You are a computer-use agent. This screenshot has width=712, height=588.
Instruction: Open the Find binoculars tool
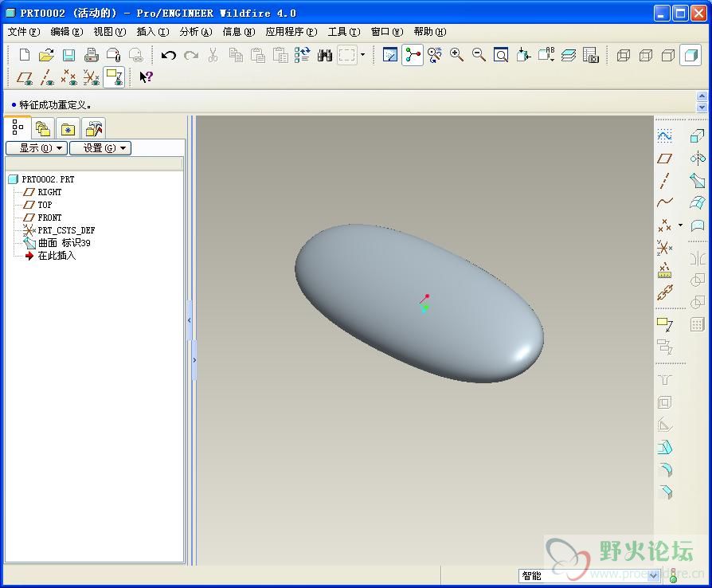pos(324,56)
